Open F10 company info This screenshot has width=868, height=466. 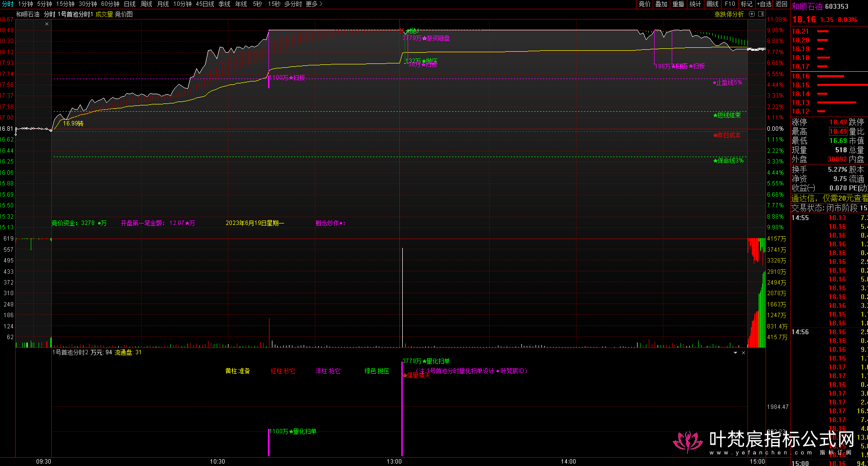(x=730, y=4)
